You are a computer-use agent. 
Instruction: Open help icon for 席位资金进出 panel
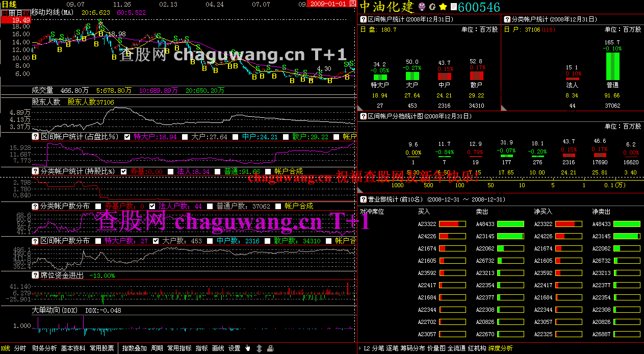pyautogui.click(x=36, y=275)
